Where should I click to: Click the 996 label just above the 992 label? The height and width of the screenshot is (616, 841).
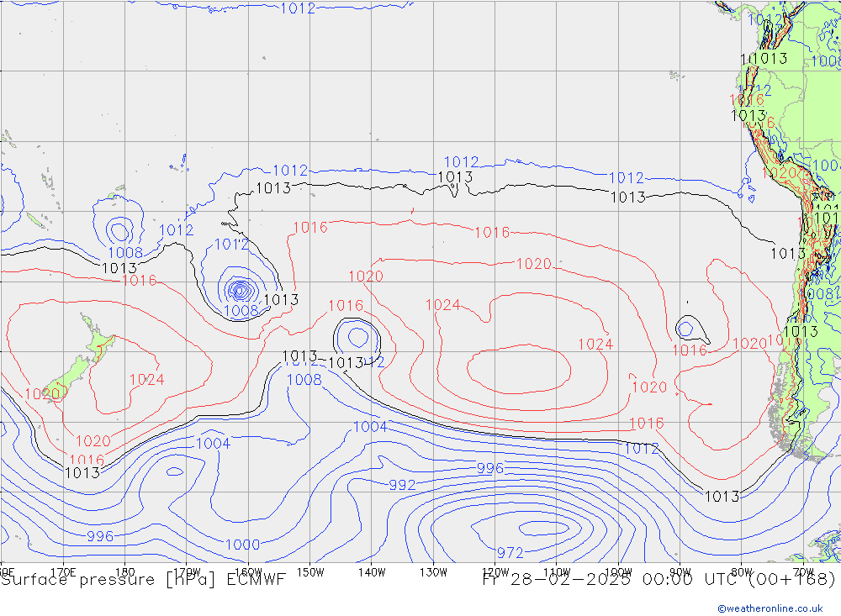(x=490, y=468)
